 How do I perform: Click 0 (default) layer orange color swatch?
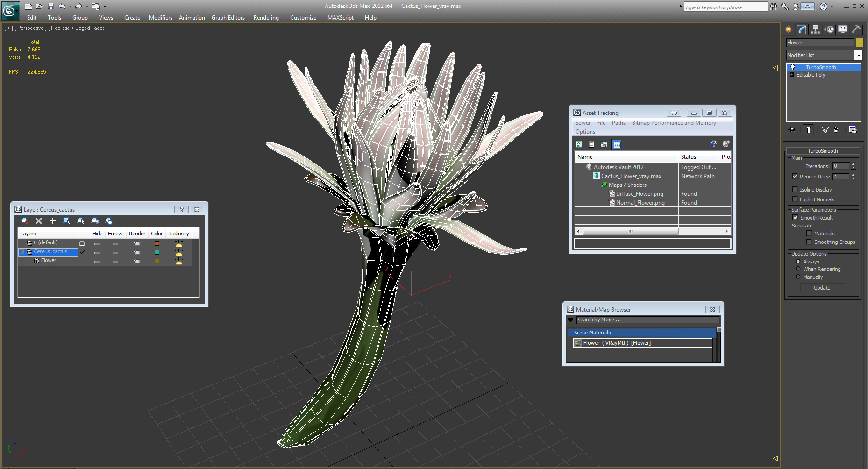point(157,243)
